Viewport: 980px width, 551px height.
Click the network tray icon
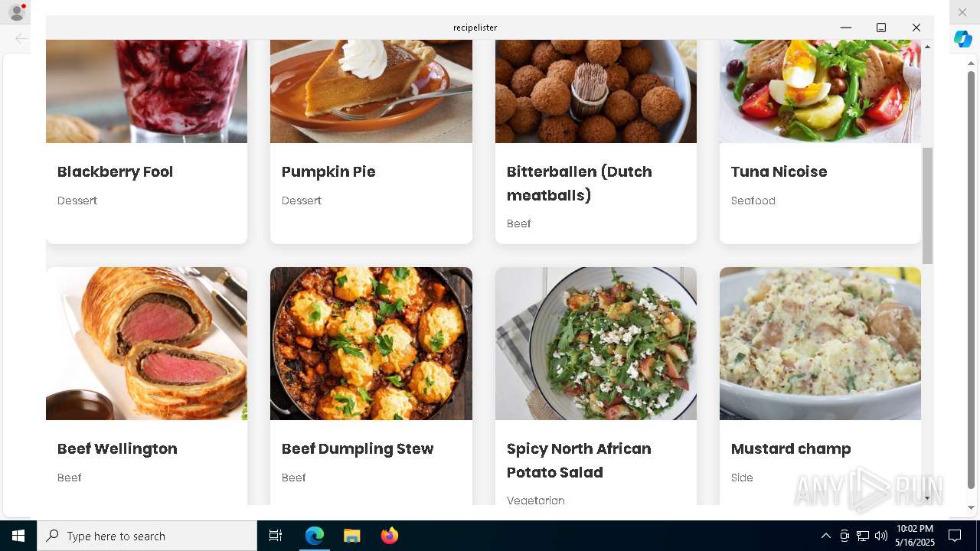point(863,536)
